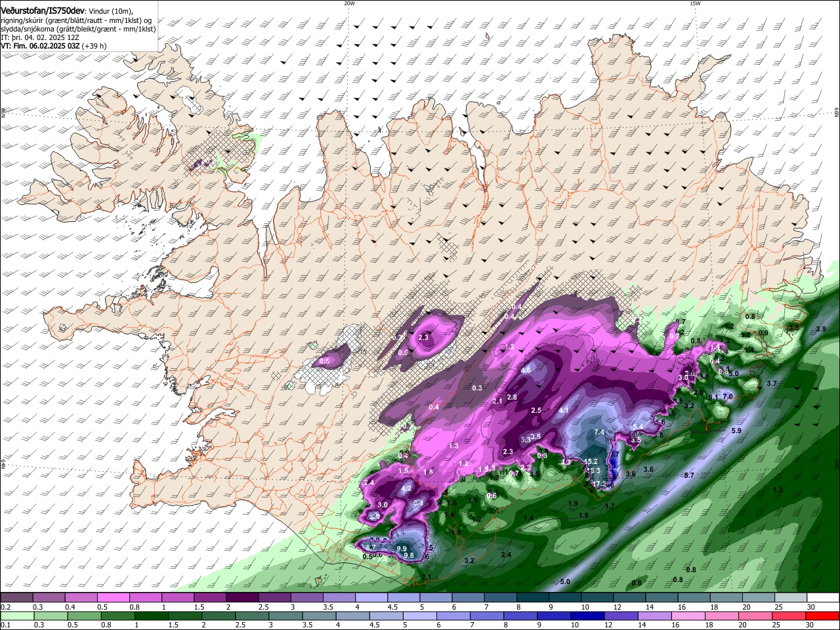Click the 8.7 value near the south coast
The width and height of the screenshot is (840, 630).
(x=371, y=547)
